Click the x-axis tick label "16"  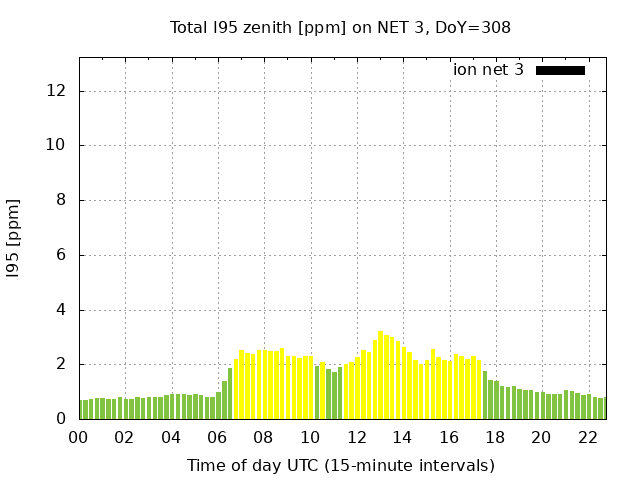pyautogui.click(x=449, y=437)
